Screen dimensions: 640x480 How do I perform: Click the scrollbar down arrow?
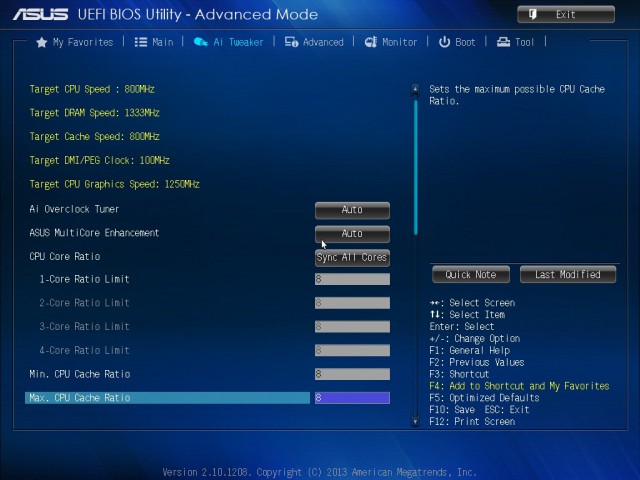(415, 421)
